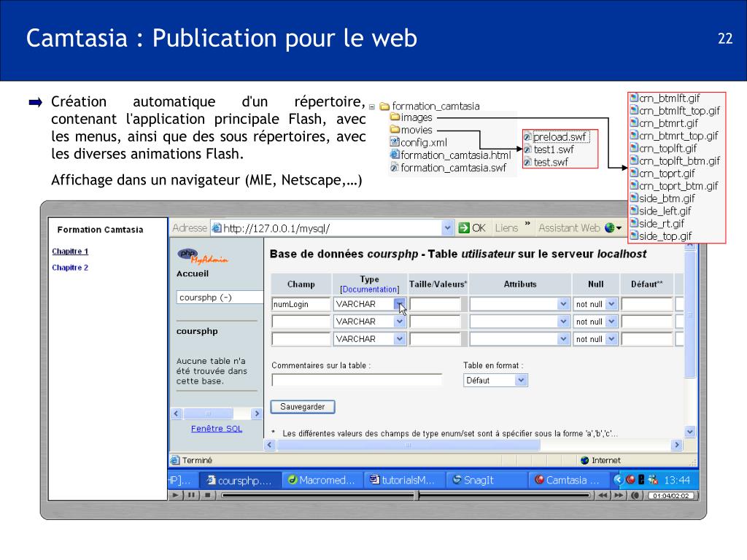This screenshot has height=560, width=747.
Task: Collapse the formation_camtasia folder tree
Action: (x=371, y=107)
